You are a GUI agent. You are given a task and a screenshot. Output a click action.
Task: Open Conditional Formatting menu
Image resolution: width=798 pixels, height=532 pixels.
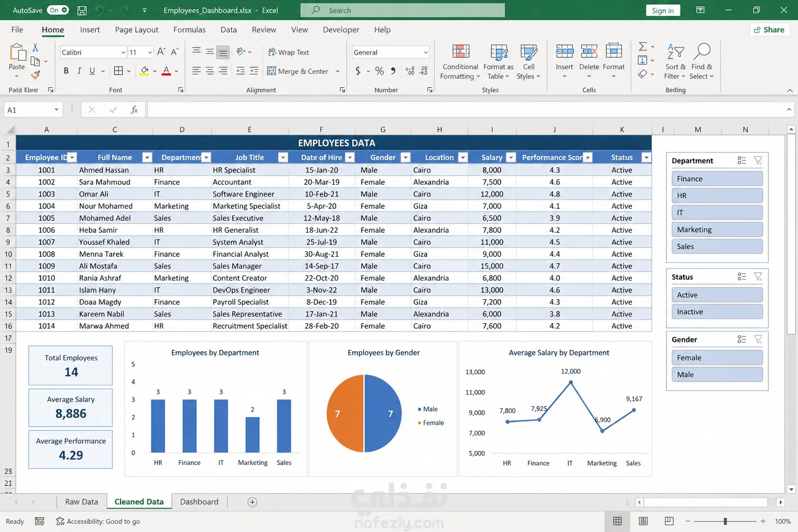pyautogui.click(x=460, y=61)
